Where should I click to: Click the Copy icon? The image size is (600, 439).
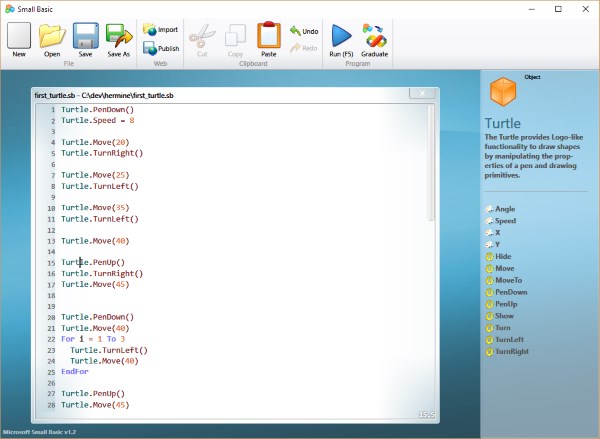tap(235, 40)
